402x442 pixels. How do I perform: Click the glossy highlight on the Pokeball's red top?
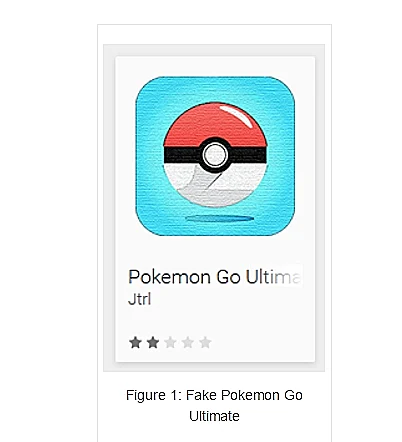(x=238, y=116)
